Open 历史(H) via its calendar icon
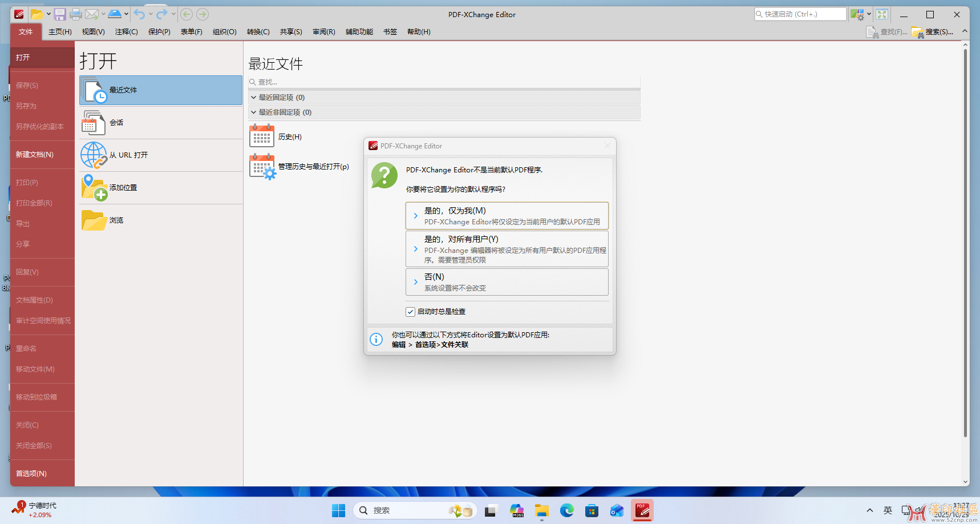 pos(262,136)
